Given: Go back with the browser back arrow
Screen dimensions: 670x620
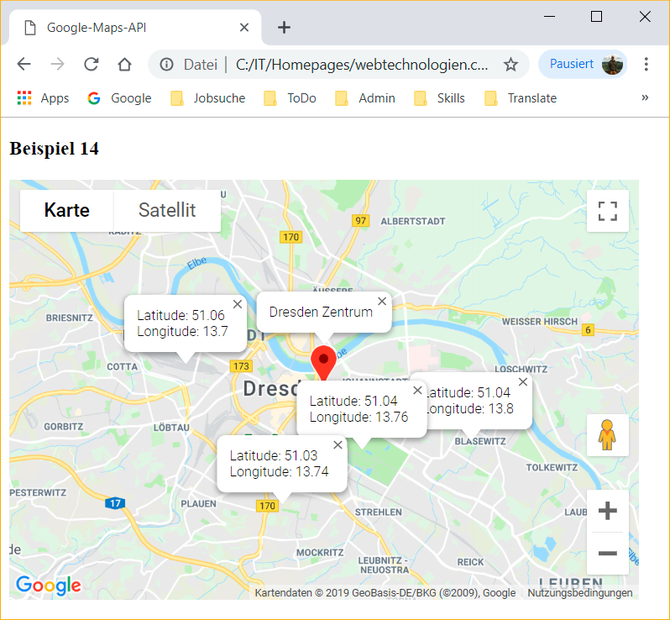Looking at the screenshot, I should coord(24,65).
